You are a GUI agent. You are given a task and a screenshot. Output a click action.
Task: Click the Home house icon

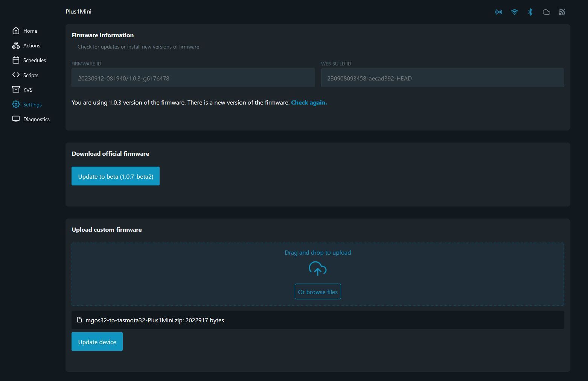tap(16, 31)
